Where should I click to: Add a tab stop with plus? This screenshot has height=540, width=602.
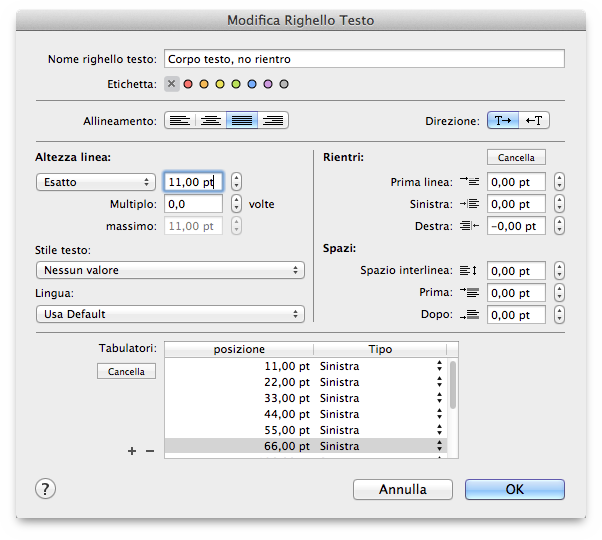[132, 451]
